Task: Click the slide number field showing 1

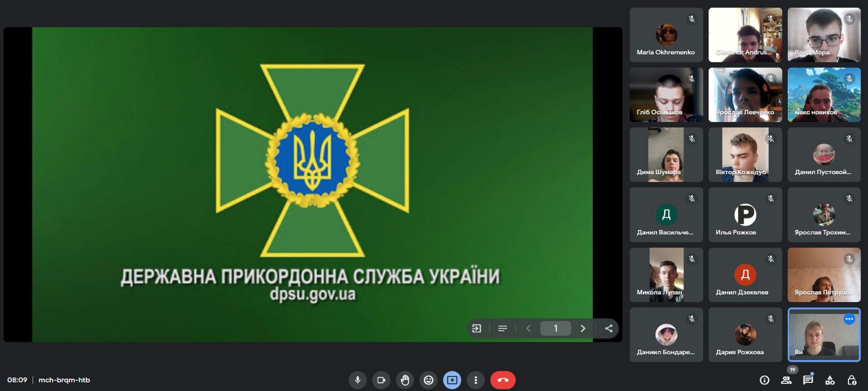Action: coord(556,328)
